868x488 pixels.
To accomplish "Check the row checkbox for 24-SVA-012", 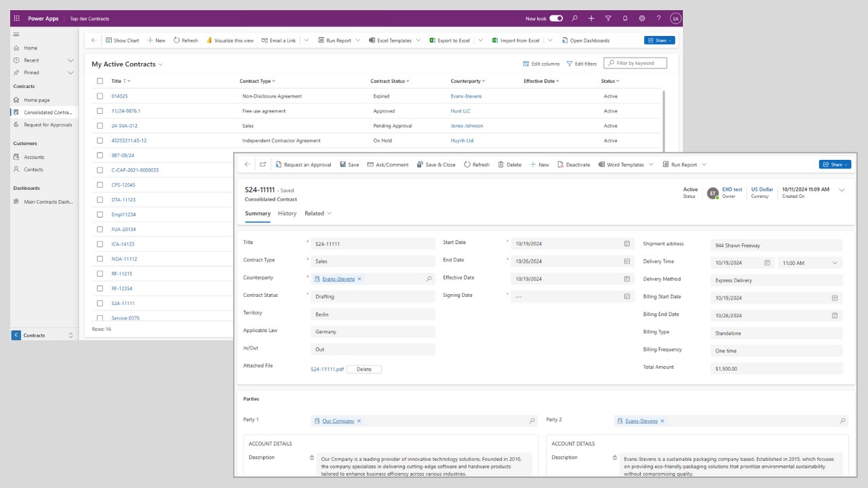I will click(x=100, y=126).
